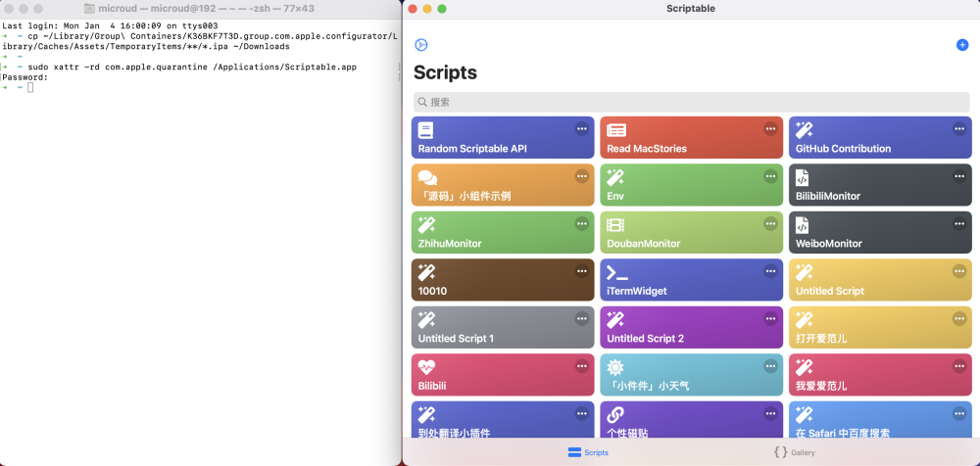Open more options for 在 Safari 中百度搜索

(x=959, y=413)
